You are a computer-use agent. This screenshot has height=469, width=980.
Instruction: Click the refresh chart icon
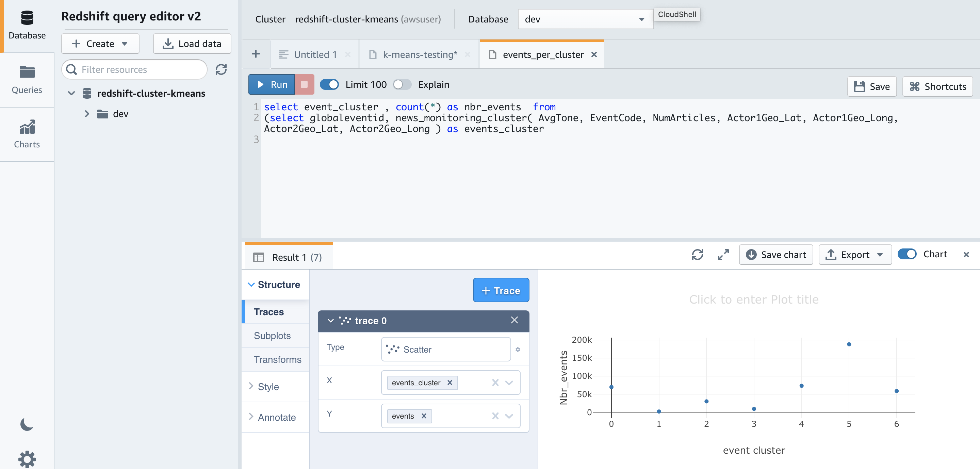pyautogui.click(x=697, y=255)
